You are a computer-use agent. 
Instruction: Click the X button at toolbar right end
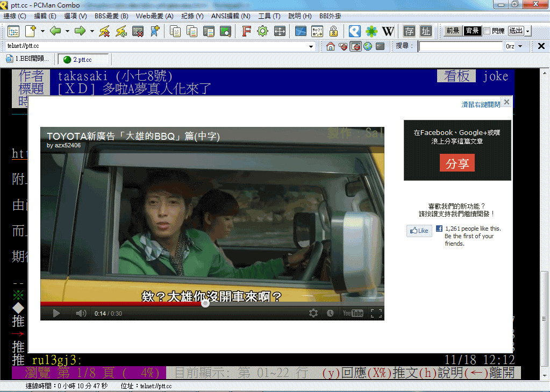[x=541, y=46]
